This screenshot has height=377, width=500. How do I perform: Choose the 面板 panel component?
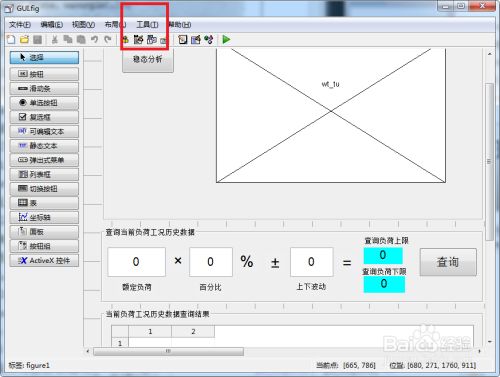(44, 232)
